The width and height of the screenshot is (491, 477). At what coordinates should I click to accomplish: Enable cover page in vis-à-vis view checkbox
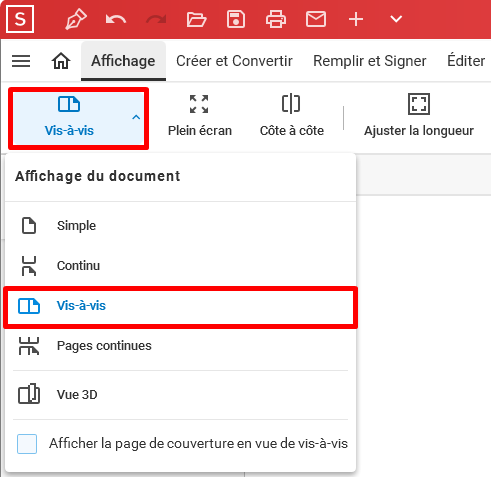pos(27,444)
